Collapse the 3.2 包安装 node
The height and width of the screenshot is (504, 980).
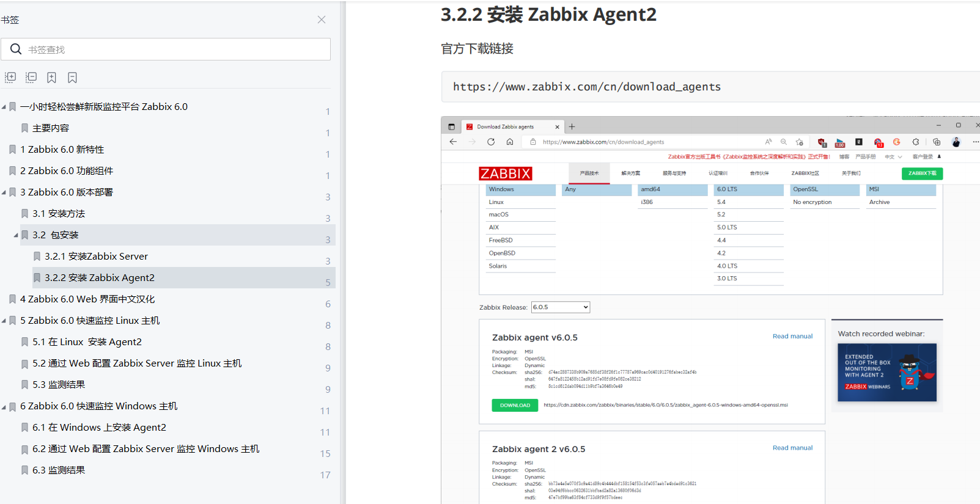coord(16,235)
